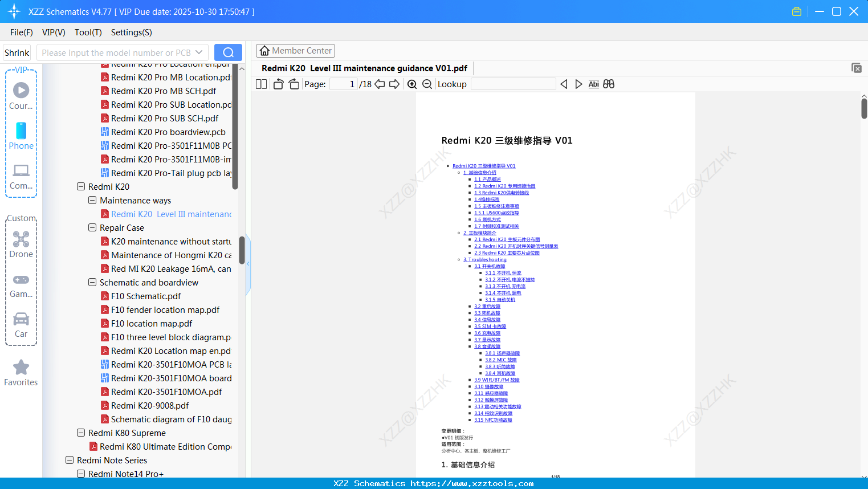Viewport: 868px width, 489px height.
Task: Click the detach window icon at top right
Action: pos(856,68)
